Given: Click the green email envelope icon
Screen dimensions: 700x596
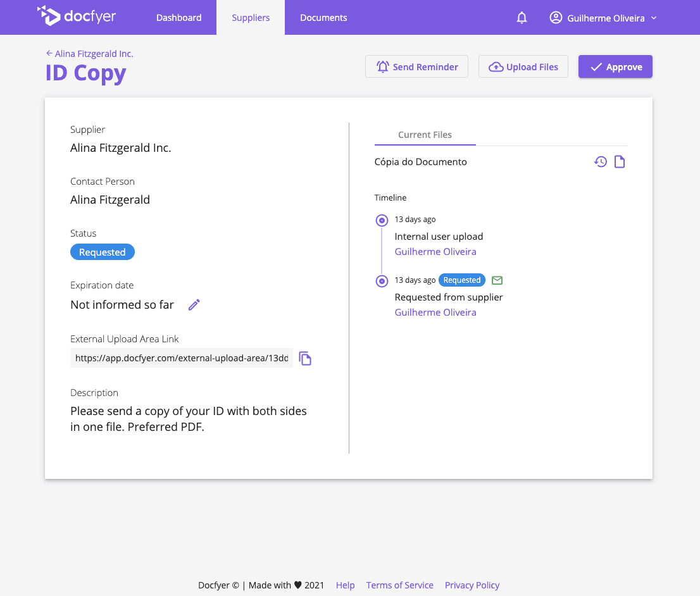Looking at the screenshot, I should [497, 280].
